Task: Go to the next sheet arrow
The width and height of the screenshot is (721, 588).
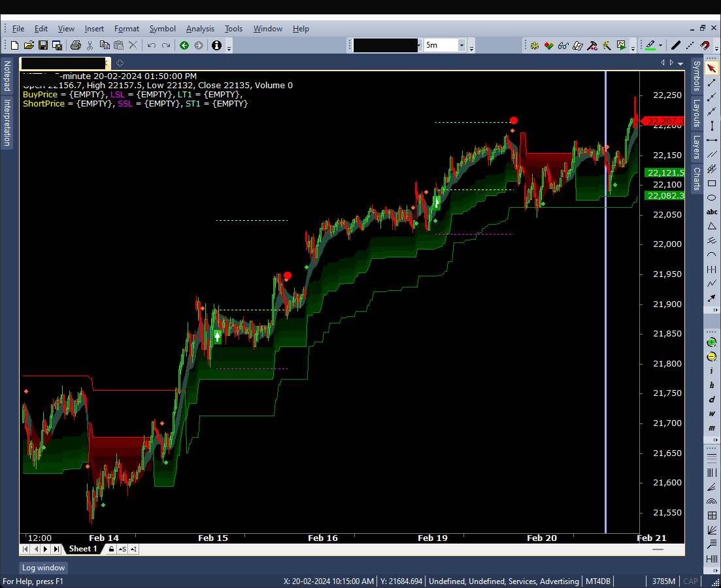Action: [x=46, y=549]
